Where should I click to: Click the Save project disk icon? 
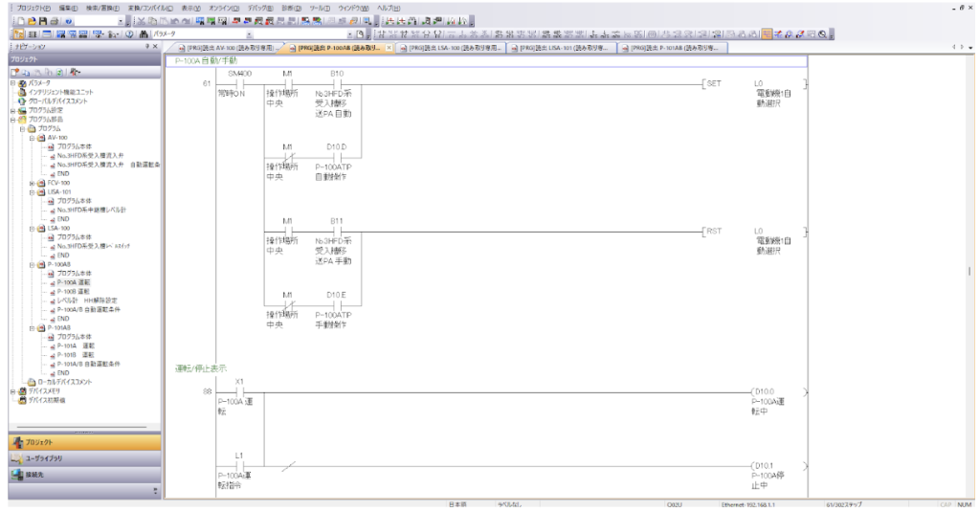(x=42, y=21)
